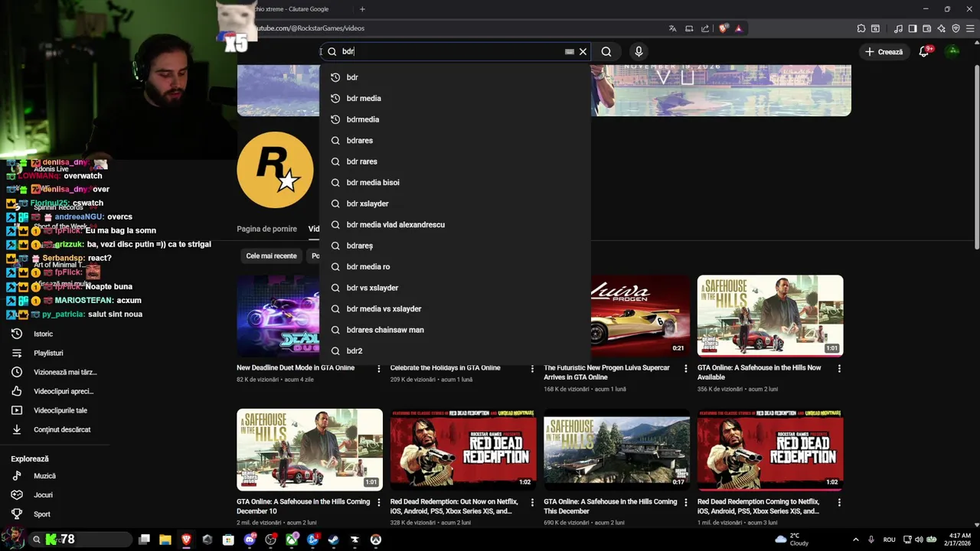Clear the search box with the X
Image resolution: width=980 pixels, height=551 pixels.
pos(583,51)
